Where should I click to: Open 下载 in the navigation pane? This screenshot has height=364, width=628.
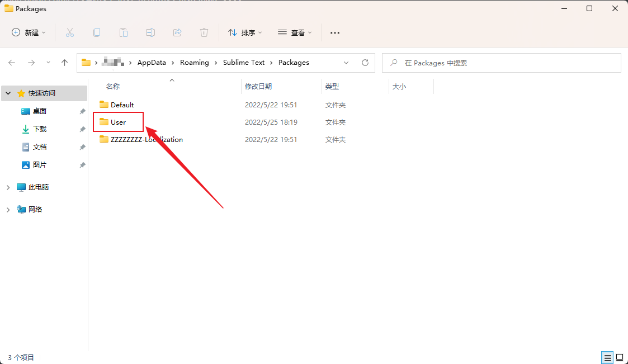40,129
